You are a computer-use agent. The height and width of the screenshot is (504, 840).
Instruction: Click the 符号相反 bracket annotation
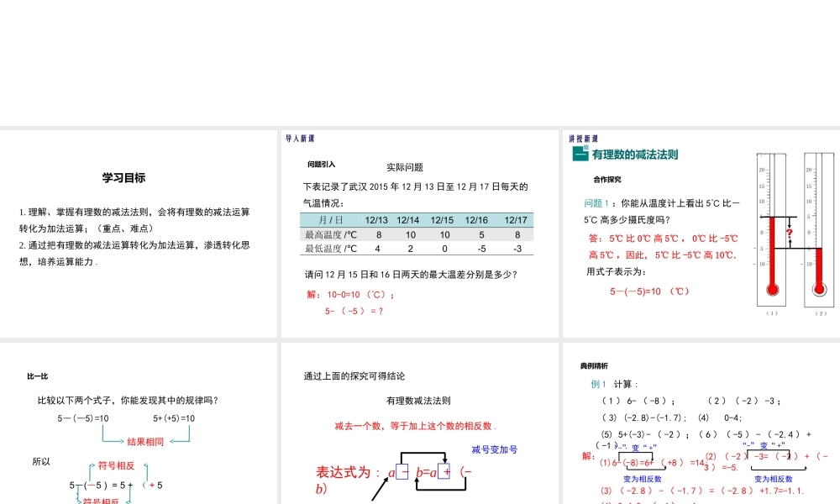point(117,465)
